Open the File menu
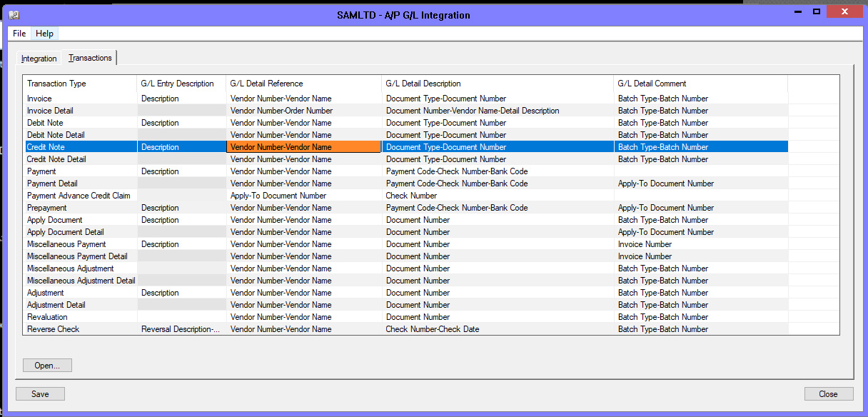This screenshot has height=417, width=868. point(19,34)
